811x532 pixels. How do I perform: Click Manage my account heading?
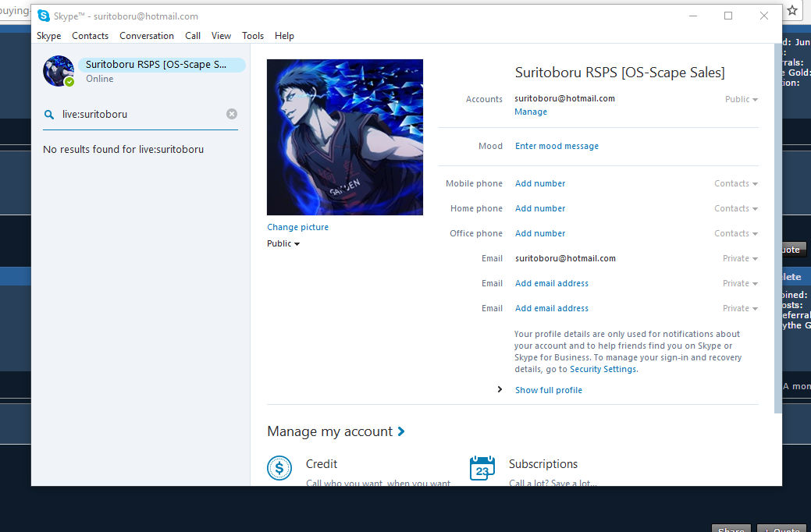click(x=330, y=431)
